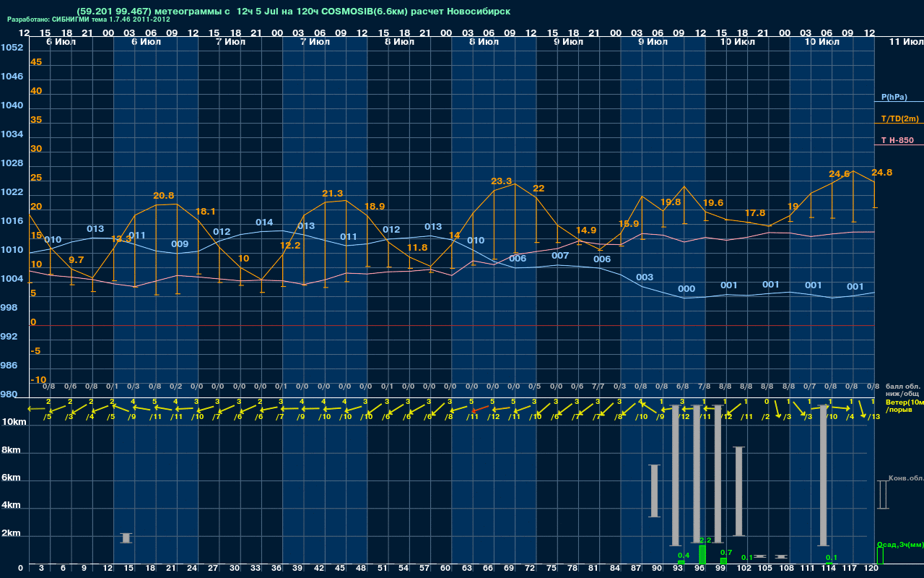Screen dimensions: 924x578
Task: Click the 'Конв.обл.' legend label
Action: [x=906, y=478]
